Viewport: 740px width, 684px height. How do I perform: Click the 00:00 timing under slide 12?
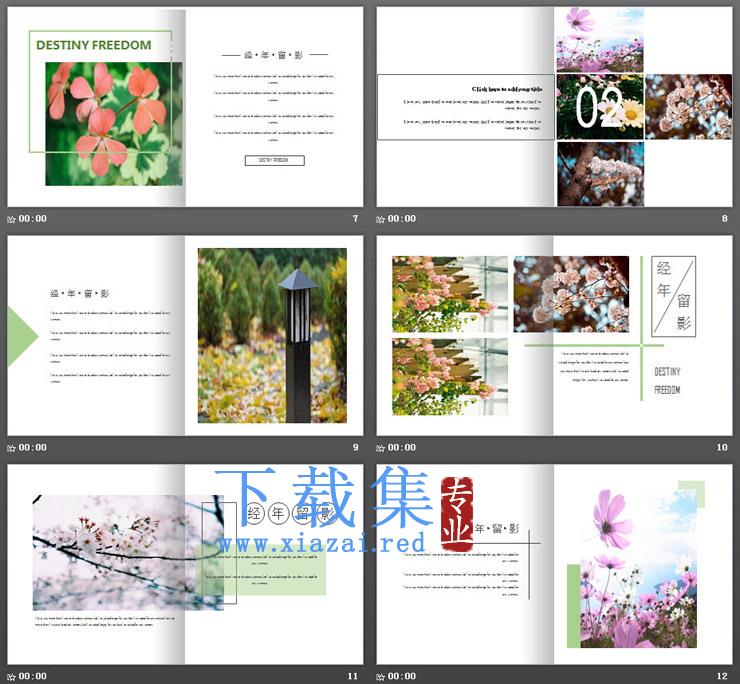click(x=402, y=676)
